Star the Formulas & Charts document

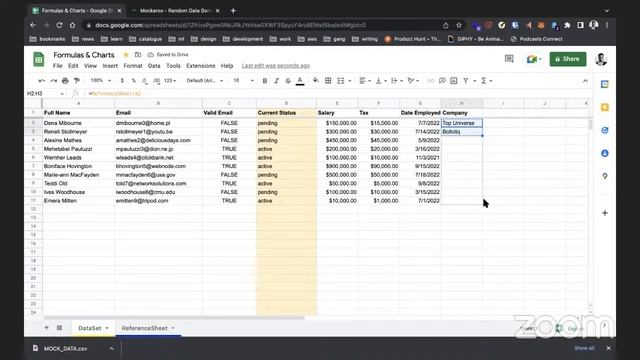point(126,55)
